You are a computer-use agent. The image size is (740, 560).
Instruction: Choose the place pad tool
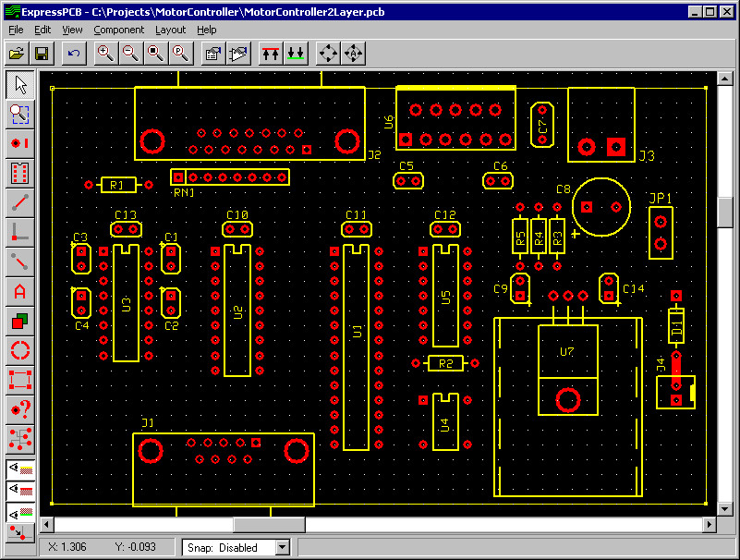20,143
